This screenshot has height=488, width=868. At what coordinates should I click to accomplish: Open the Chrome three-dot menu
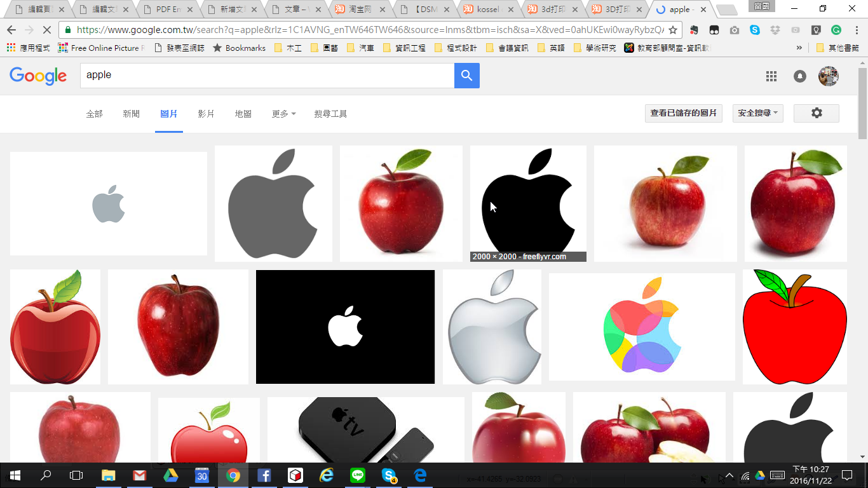click(x=856, y=30)
